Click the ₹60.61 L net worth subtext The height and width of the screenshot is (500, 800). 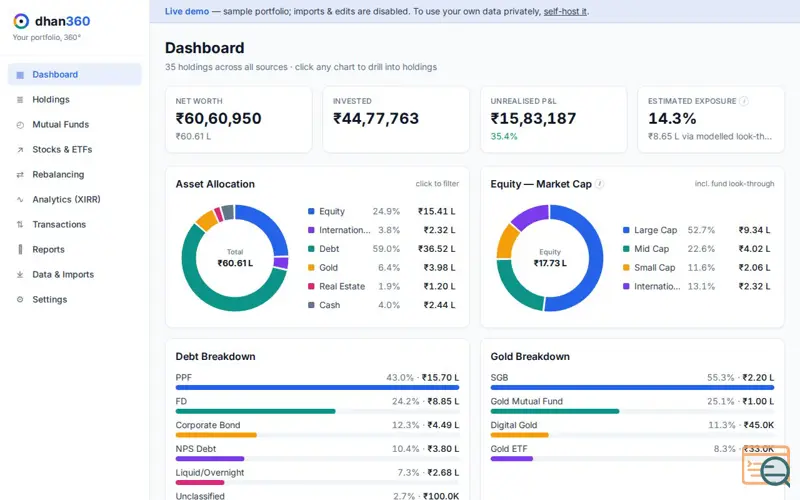[x=193, y=136]
